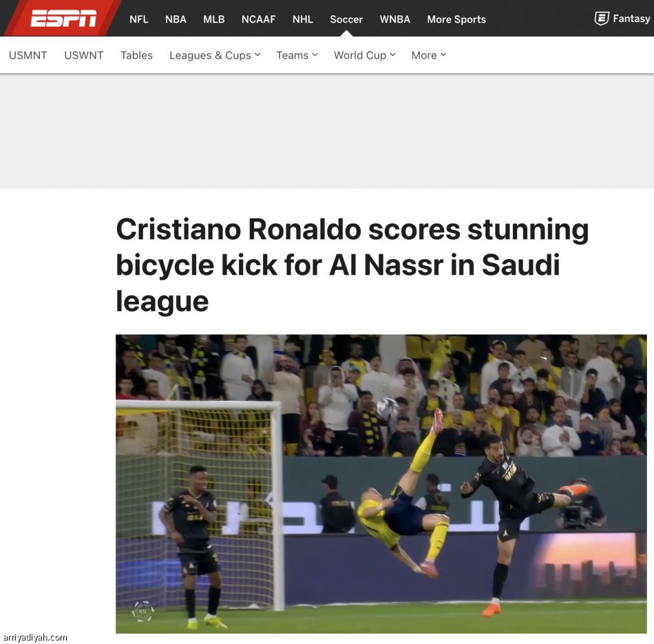Open the WNBA section
The image size is (654, 644).
pos(395,19)
